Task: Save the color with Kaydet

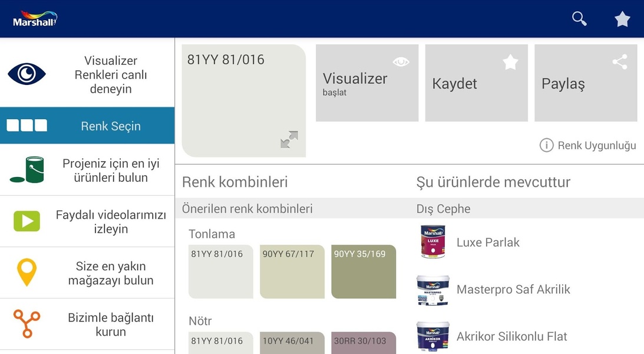Action: pyautogui.click(x=477, y=83)
